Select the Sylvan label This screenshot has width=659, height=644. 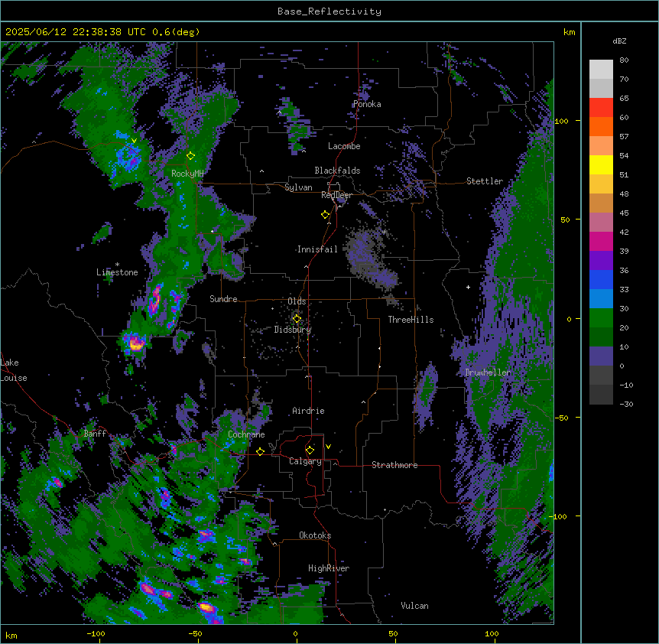point(298,187)
